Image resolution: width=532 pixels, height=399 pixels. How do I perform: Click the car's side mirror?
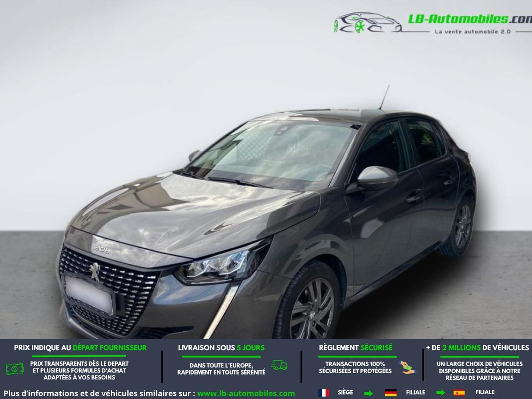coord(377,178)
